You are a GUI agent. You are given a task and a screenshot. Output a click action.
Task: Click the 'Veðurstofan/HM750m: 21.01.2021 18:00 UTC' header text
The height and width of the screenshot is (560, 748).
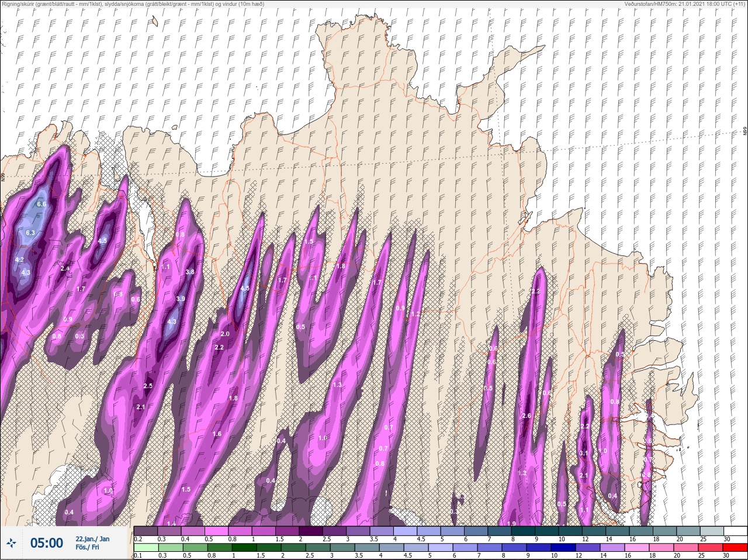[684, 4]
